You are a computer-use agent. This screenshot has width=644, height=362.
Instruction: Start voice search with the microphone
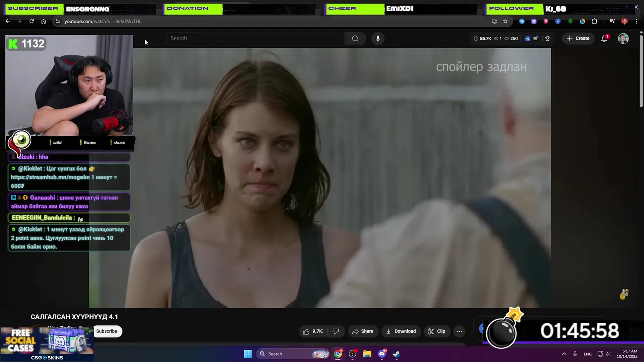(378, 38)
